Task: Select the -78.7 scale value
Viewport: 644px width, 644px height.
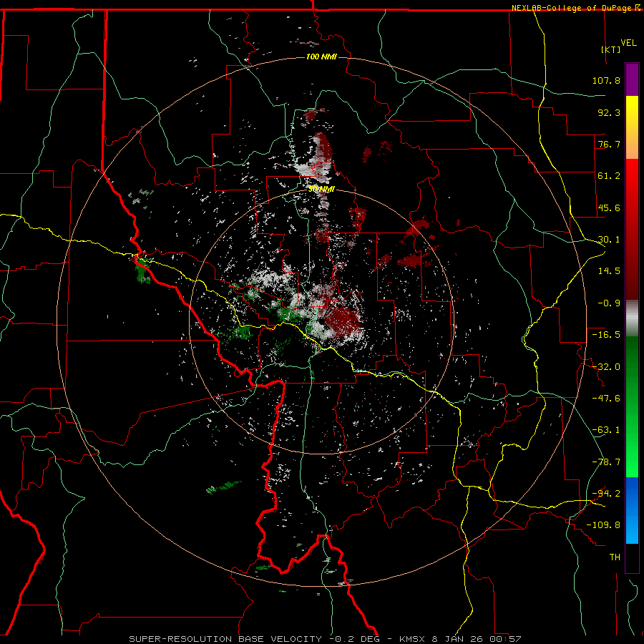Action: (x=606, y=462)
